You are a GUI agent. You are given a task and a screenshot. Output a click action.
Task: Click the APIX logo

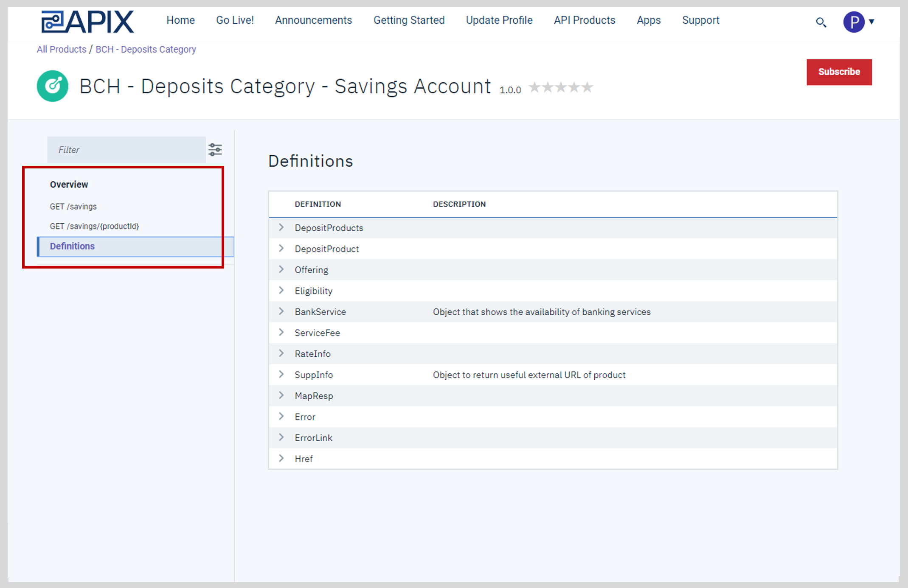(x=87, y=22)
